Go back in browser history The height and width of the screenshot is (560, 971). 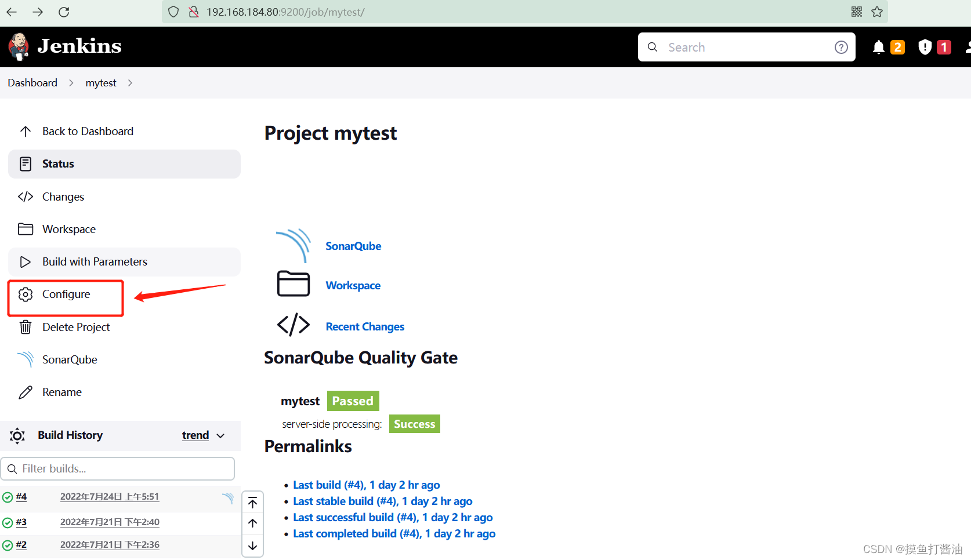pos(12,12)
